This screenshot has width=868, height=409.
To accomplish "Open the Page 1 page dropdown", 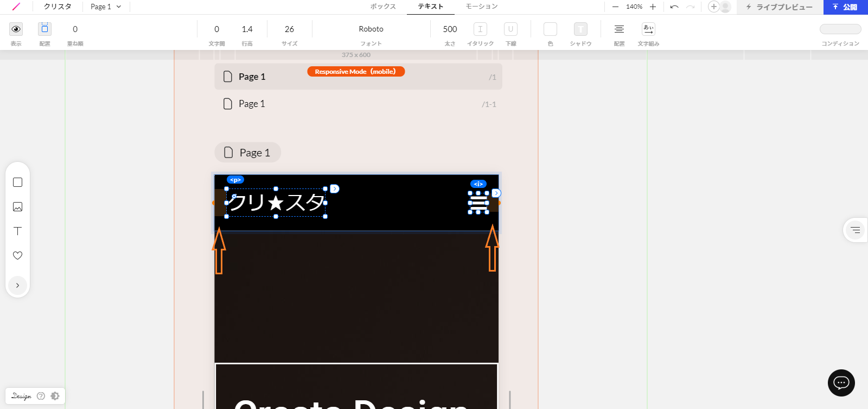I will pyautogui.click(x=106, y=7).
